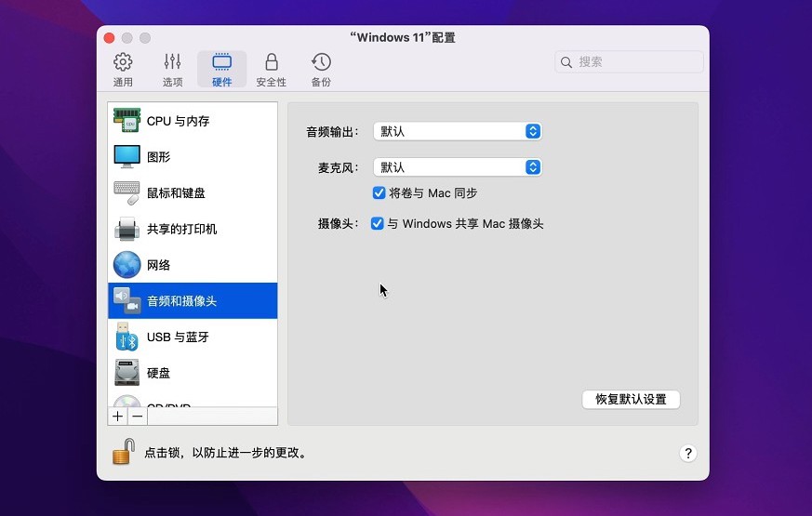The height and width of the screenshot is (516, 812).
Task: Click the plus button to add hardware
Action: pyautogui.click(x=118, y=417)
